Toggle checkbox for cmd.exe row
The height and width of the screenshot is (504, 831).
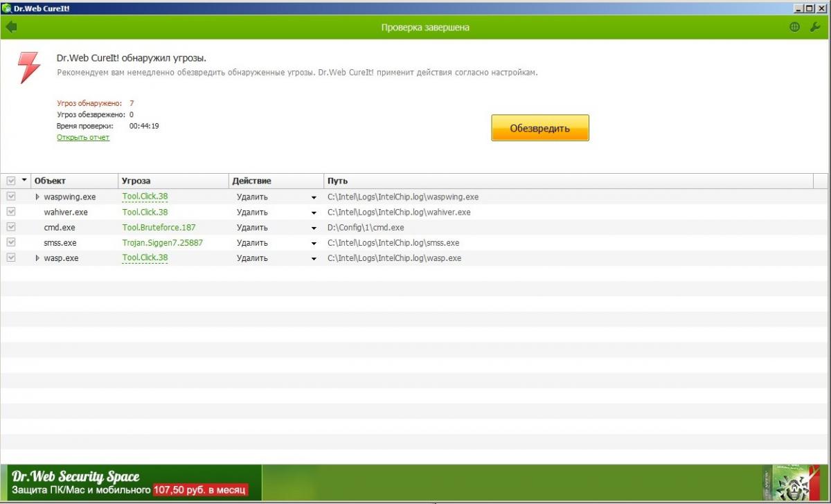pos(11,227)
